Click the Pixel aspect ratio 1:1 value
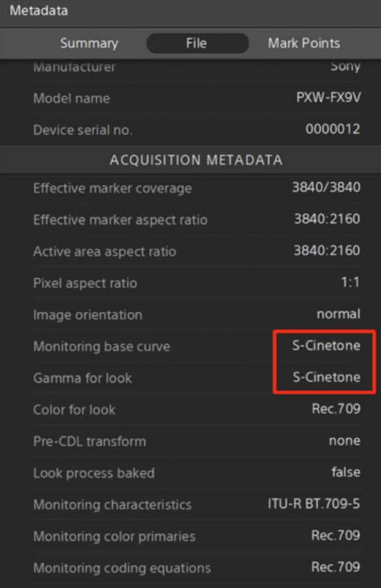The height and width of the screenshot is (588, 381). [x=351, y=283]
